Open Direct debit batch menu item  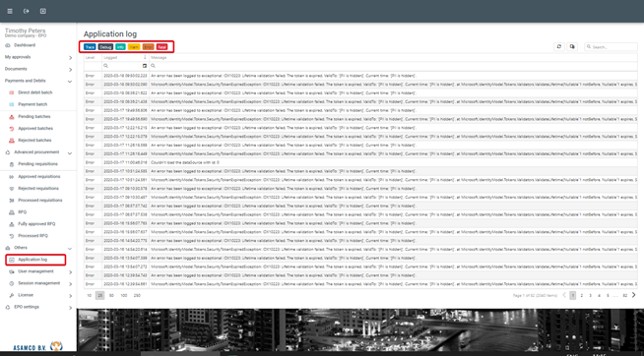tap(34, 92)
